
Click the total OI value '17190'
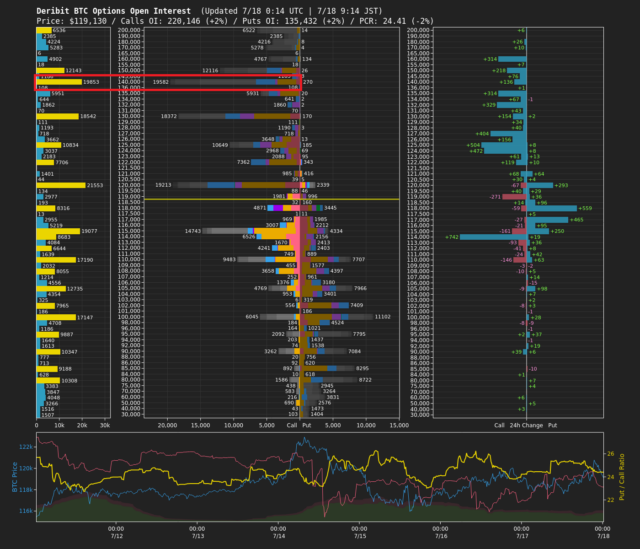[85, 260]
